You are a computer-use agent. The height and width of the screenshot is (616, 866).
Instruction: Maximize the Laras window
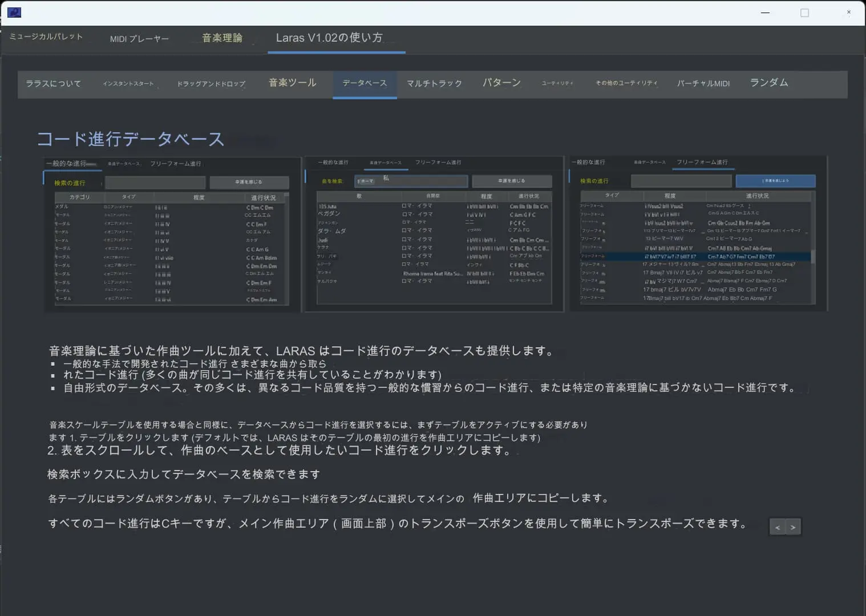pyautogui.click(x=805, y=13)
